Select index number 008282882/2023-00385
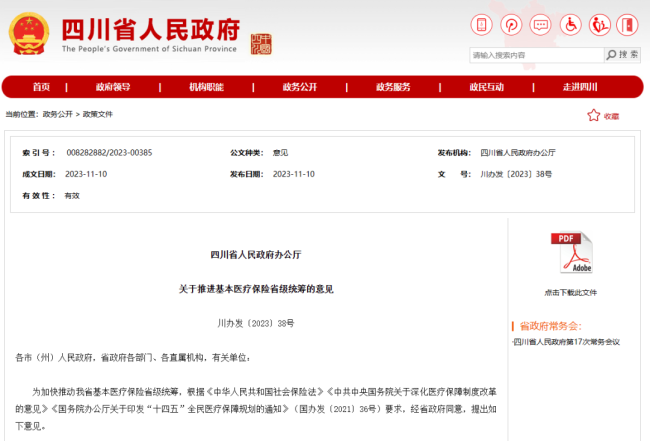Viewport: 650px width, 441px height. pos(109,153)
